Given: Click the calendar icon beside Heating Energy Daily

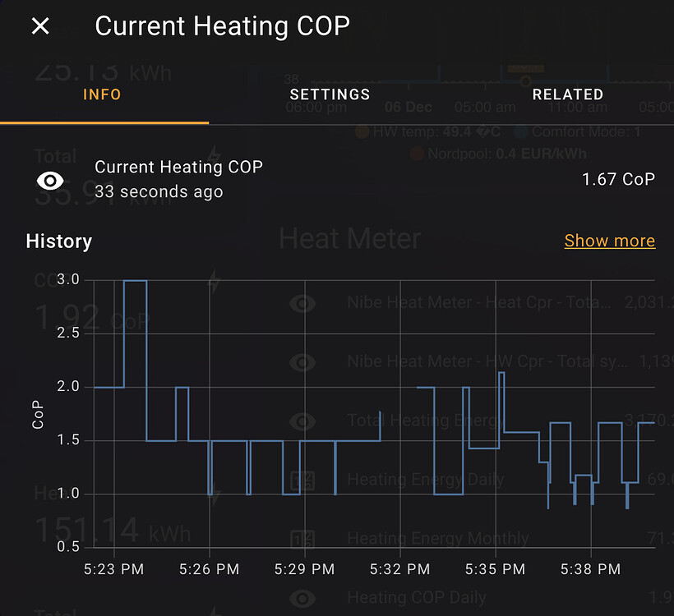Looking at the screenshot, I should [302, 479].
